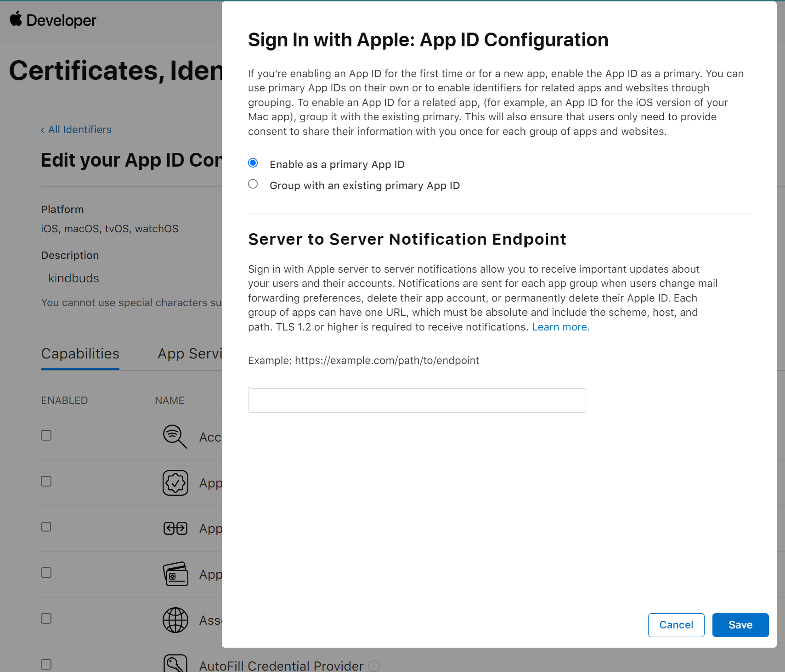
Task: Tick the checkbox in the card-icon App row
Action: coord(46,572)
